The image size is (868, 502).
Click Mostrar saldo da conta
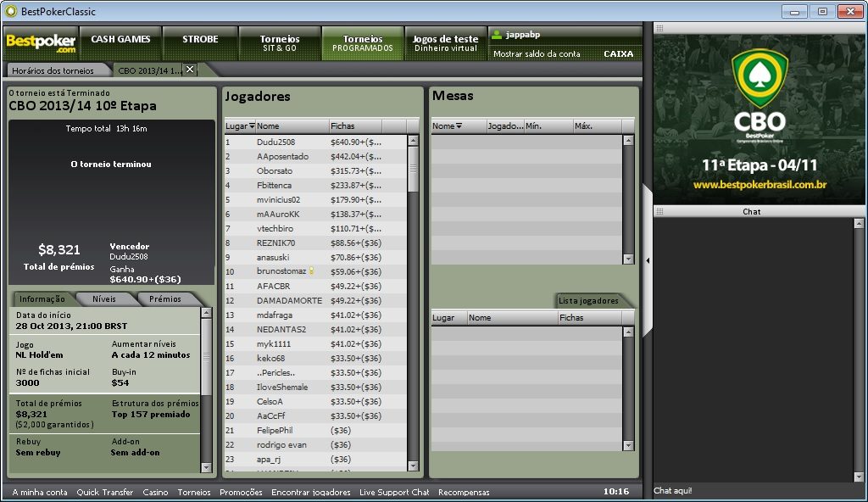point(537,53)
